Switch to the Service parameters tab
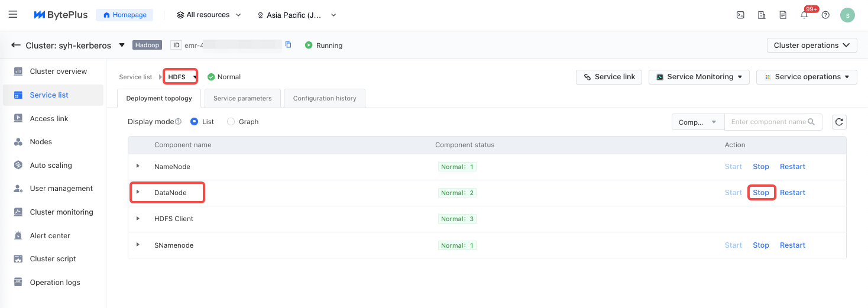The width and height of the screenshot is (868, 308). coord(242,98)
